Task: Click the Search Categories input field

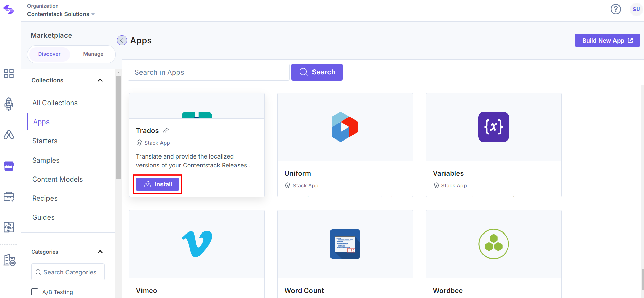Action: [68, 272]
